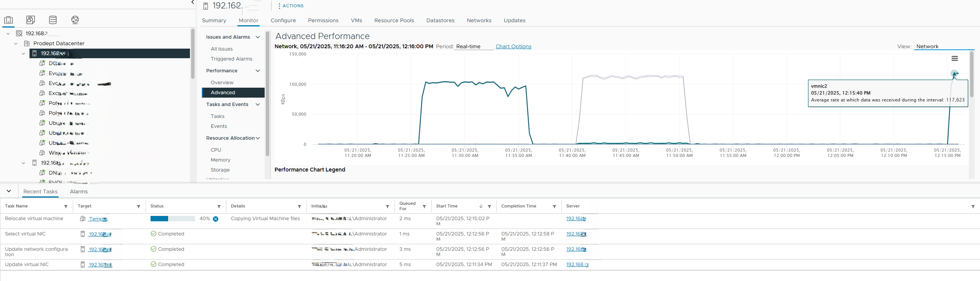Switch to the Configure tab
Viewport: 980px width, 281px height.
point(283,21)
